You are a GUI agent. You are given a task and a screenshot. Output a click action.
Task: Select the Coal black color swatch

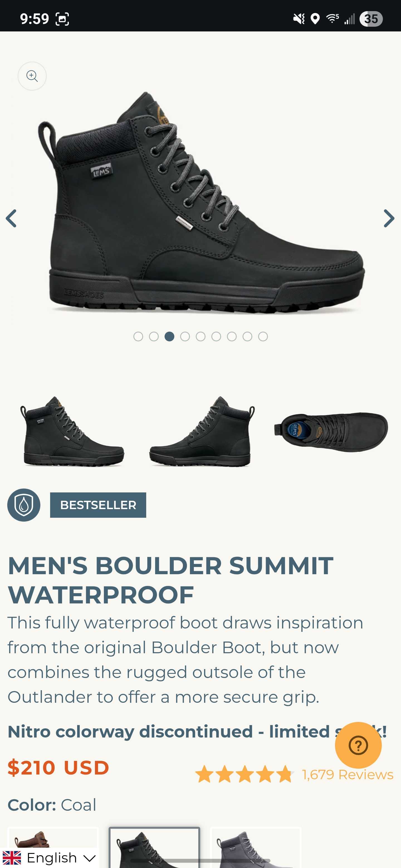tap(154, 847)
